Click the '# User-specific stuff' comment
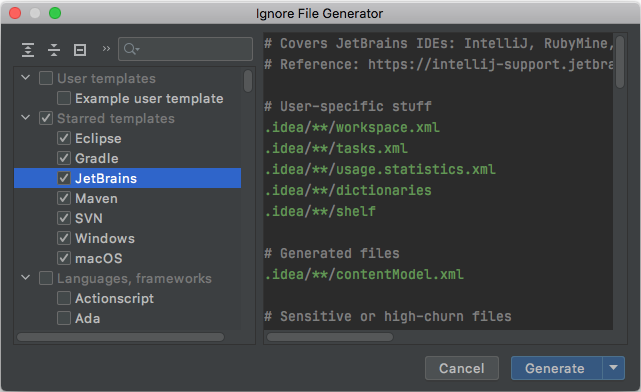The image size is (641, 392). (x=348, y=106)
